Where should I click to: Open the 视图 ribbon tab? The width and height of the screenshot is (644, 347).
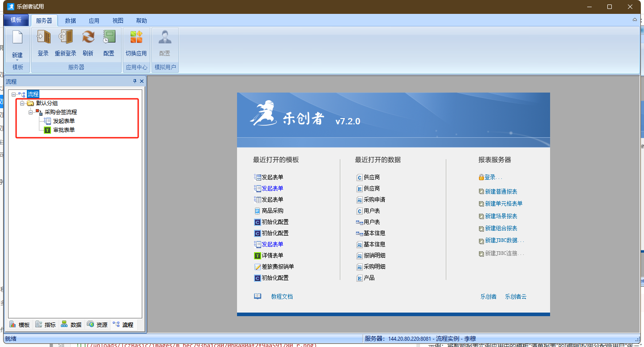[118, 21]
